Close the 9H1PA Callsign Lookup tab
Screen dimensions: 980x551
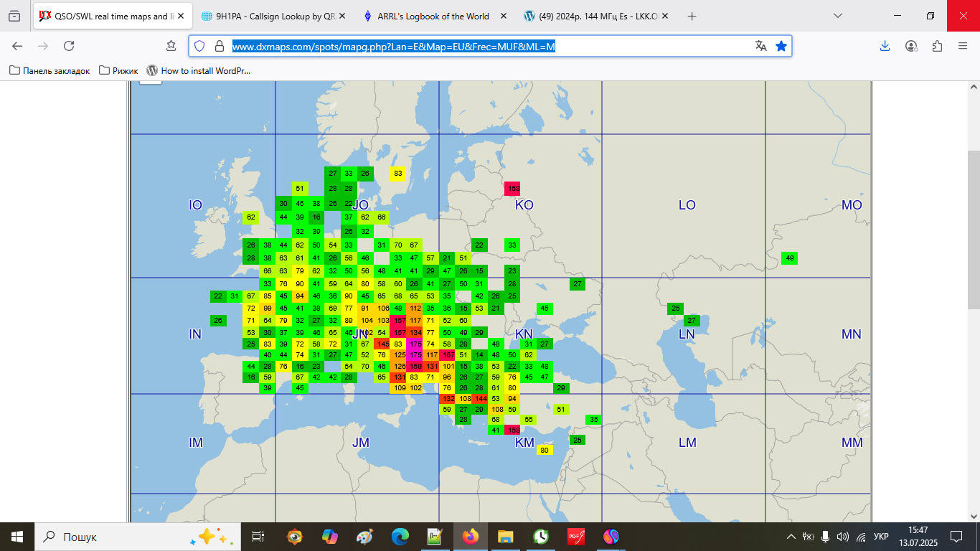point(344,16)
